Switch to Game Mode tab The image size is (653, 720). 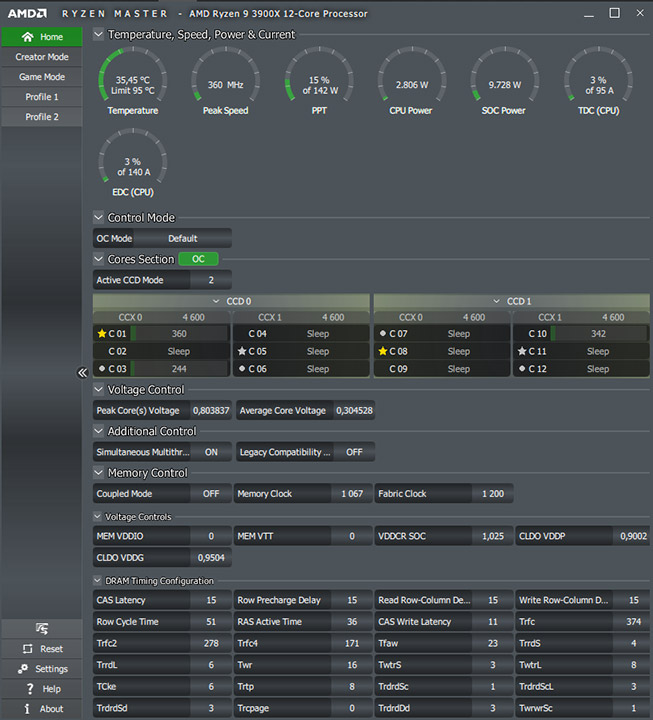tap(42, 77)
